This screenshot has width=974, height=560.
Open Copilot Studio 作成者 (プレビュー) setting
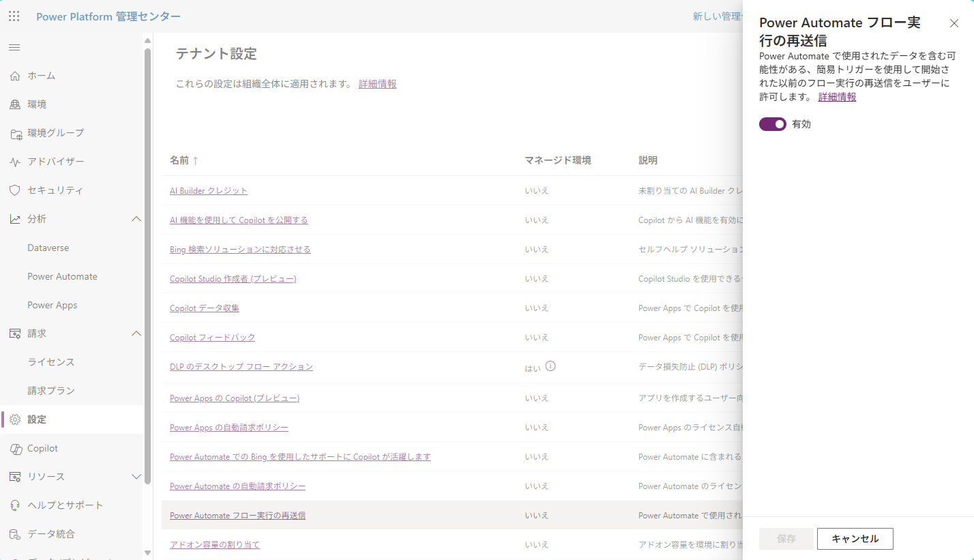click(x=233, y=279)
